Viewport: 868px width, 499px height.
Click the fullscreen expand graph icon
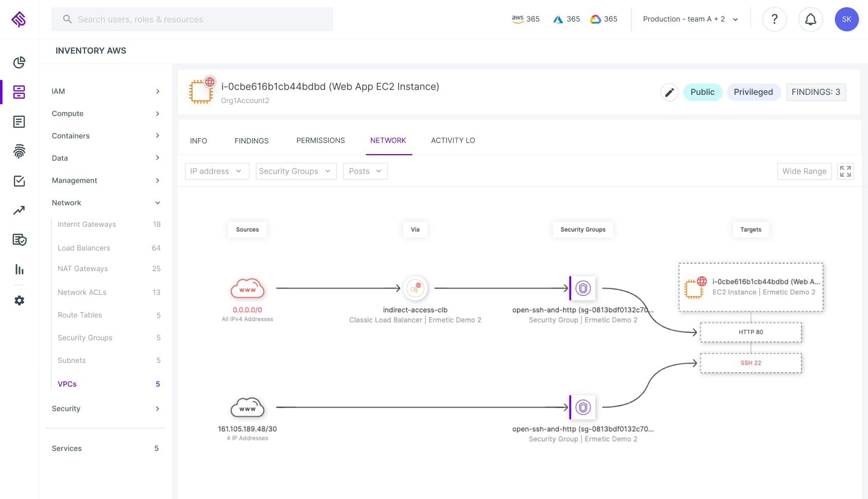[845, 171]
